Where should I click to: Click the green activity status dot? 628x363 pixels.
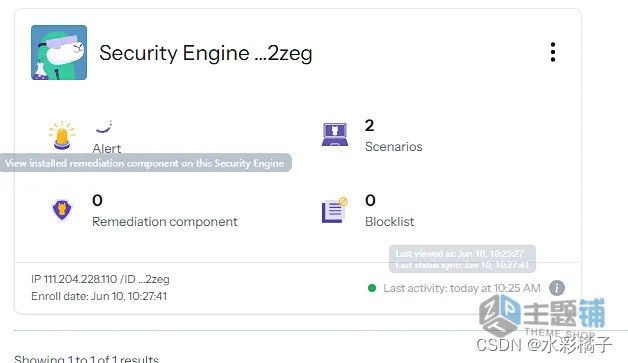[372, 288]
